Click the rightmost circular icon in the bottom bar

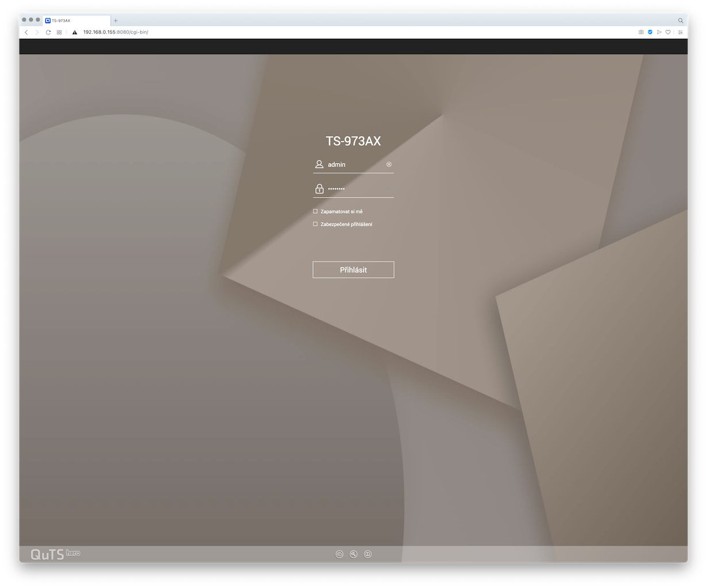(368, 554)
